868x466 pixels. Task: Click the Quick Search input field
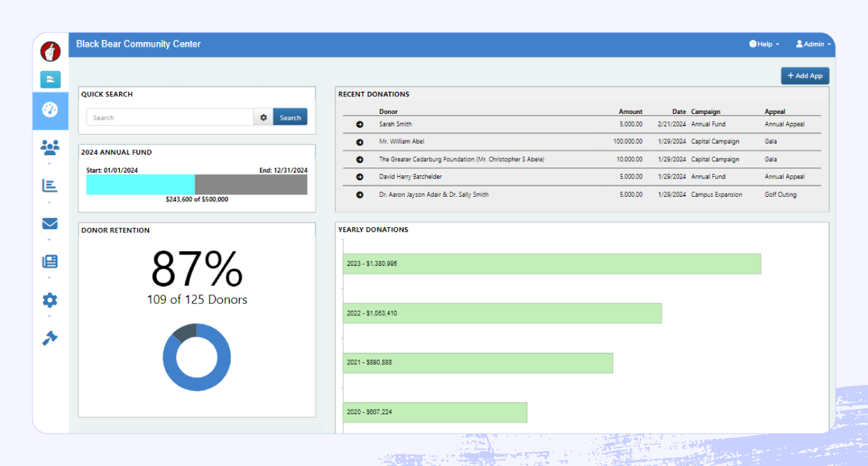(170, 116)
